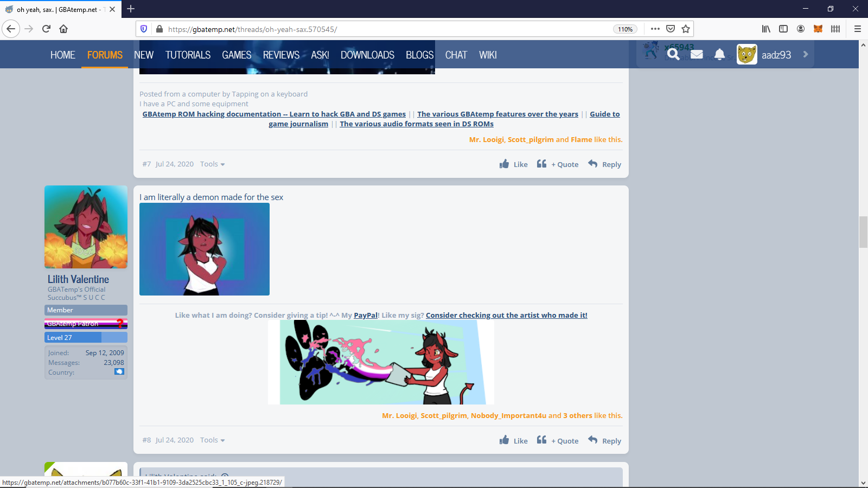This screenshot has height=488, width=868.
Task: Open the WIKI section
Action: 488,55
